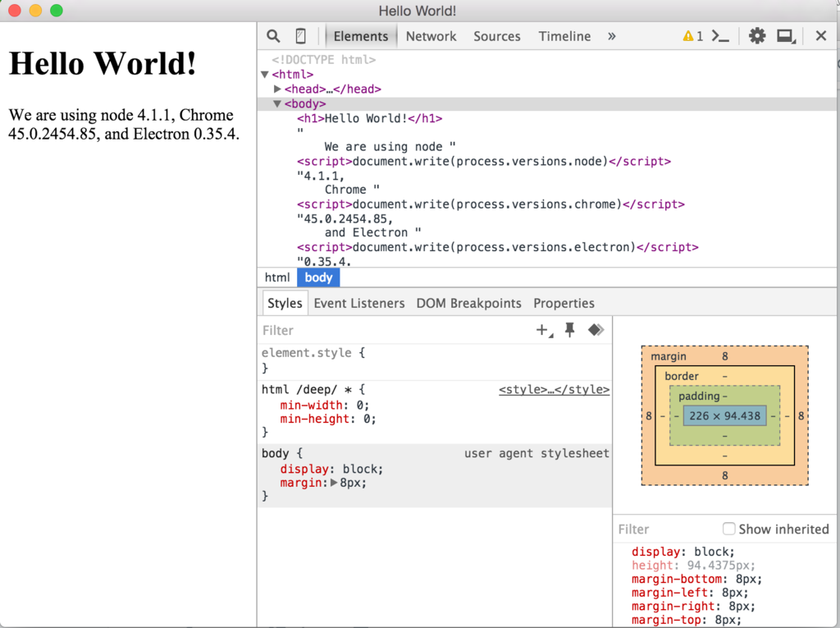The height and width of the screenshot is (628, 840).
Task: Open the warning count indicator
Action: (x=692, y=36)
